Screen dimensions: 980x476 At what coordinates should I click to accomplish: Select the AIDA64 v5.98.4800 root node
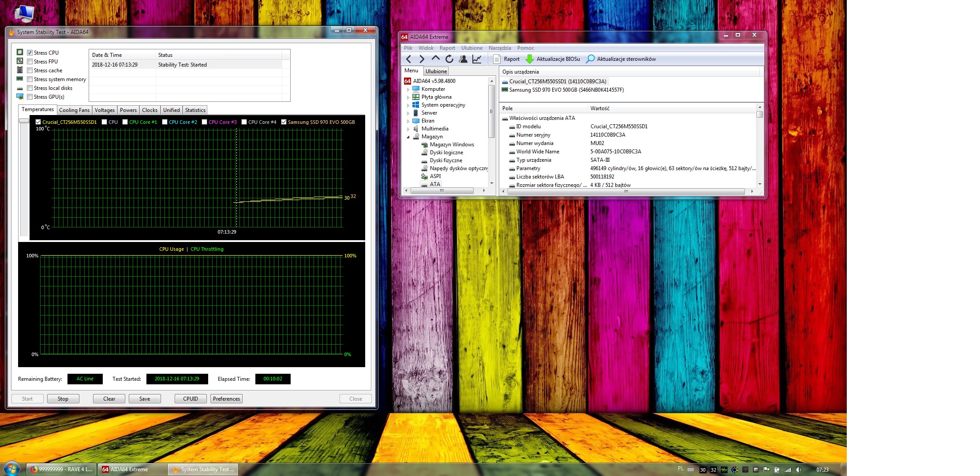click(430, 81)
